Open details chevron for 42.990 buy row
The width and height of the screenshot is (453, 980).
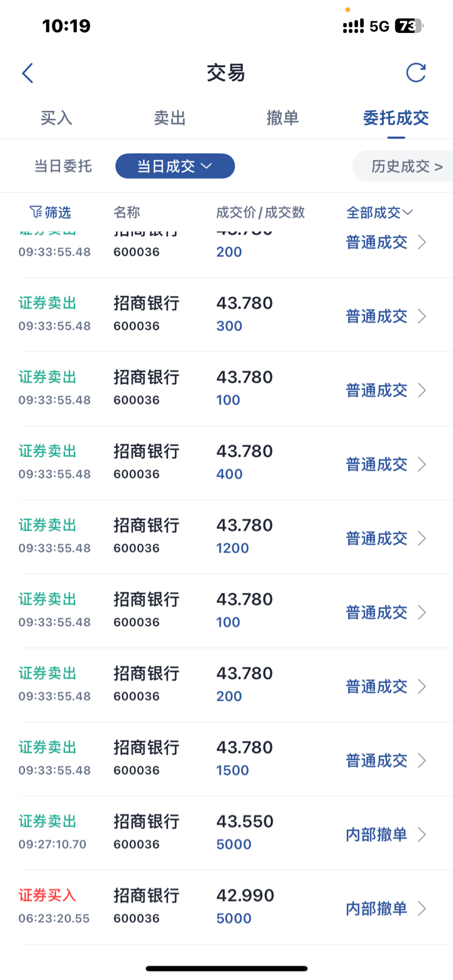tap(422, 909)
